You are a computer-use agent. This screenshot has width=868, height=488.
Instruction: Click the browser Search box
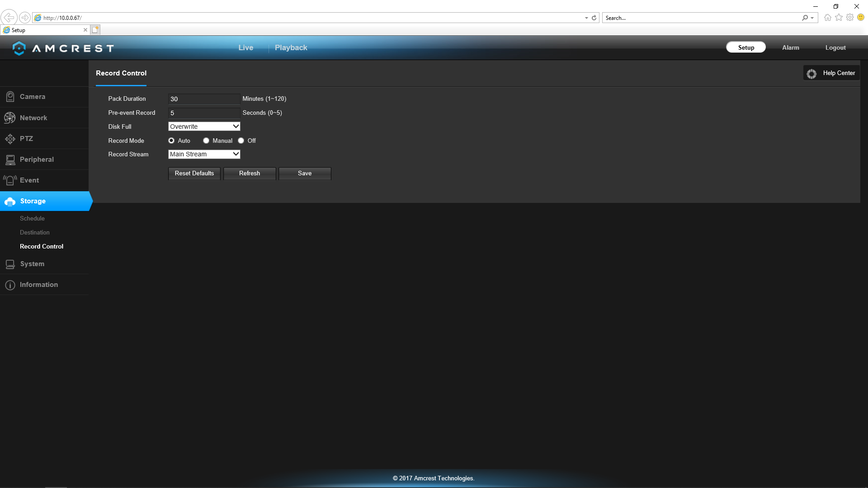[702, 18]
